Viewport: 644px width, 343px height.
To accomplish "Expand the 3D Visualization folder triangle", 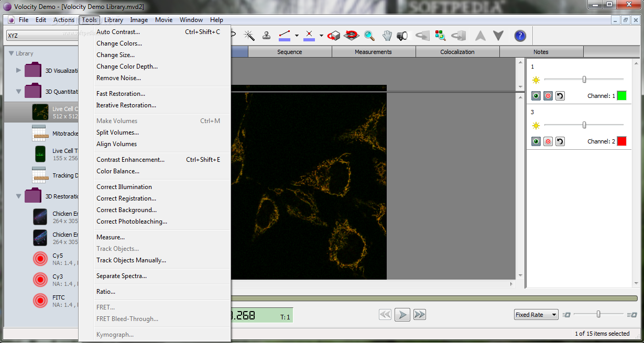I will click(x=19, y=70).
